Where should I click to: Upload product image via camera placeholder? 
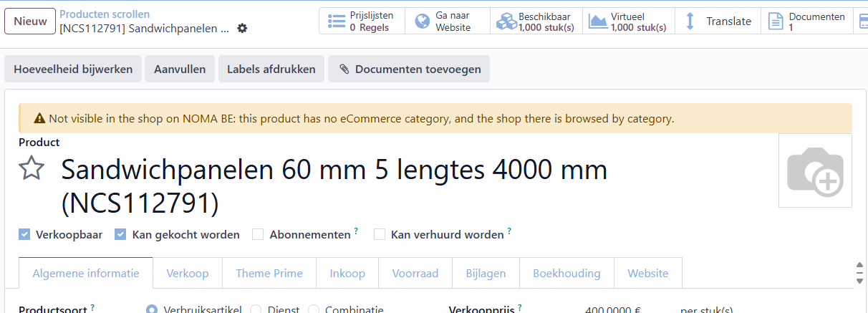click(x=815, y=170)
